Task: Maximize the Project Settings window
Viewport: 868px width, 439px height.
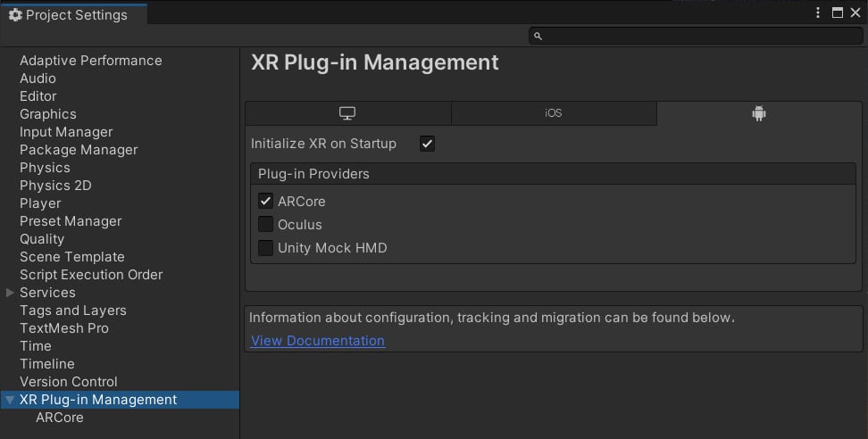Action: [x=838, y=12]
